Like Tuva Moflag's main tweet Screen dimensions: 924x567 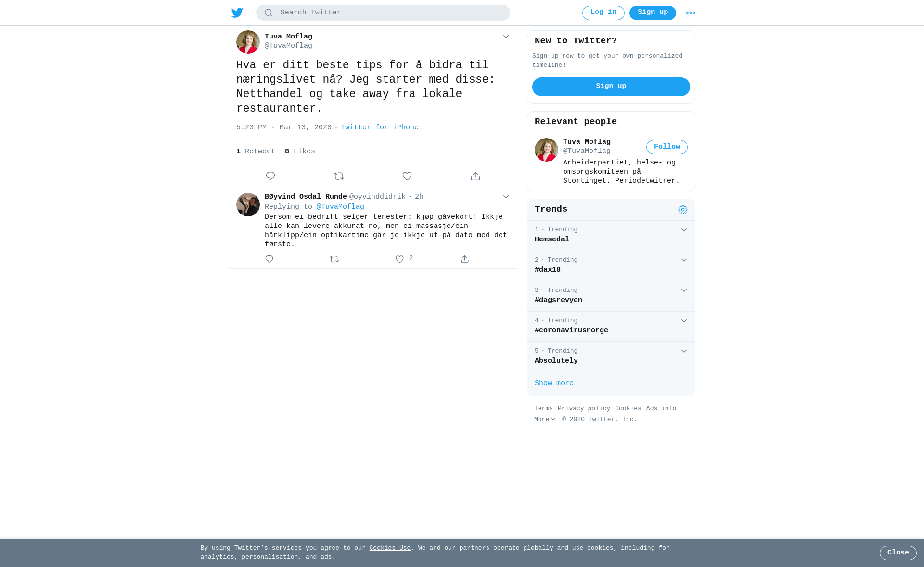click(x=407, y=176)
